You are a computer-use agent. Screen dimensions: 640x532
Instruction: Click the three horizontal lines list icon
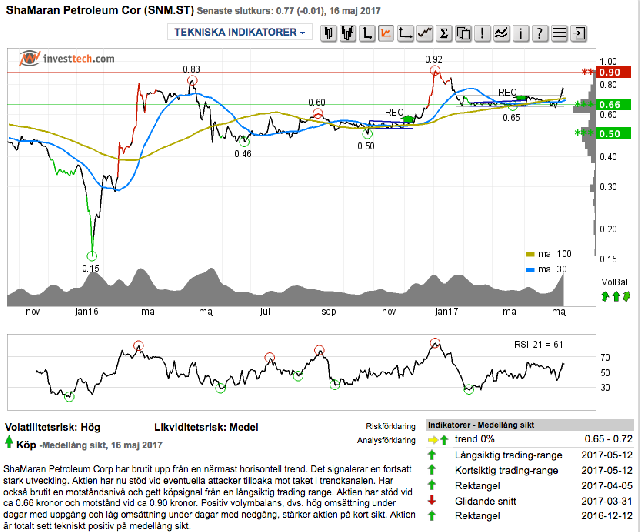(x=559, y=33)
